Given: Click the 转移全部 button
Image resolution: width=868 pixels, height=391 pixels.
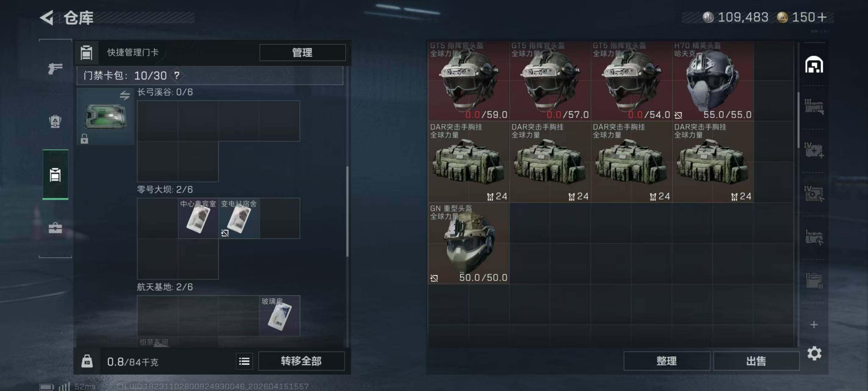Looking at the screenshot, I should [301, 361].
